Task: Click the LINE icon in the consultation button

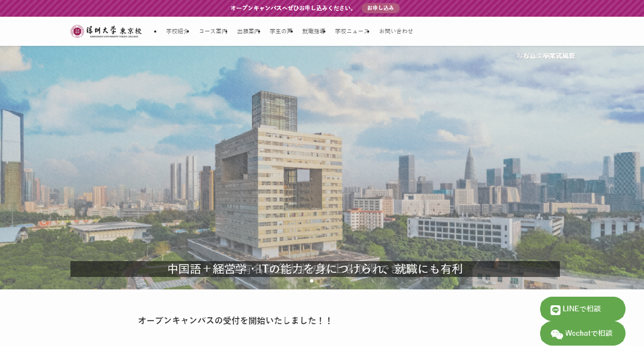Action: 555,310
